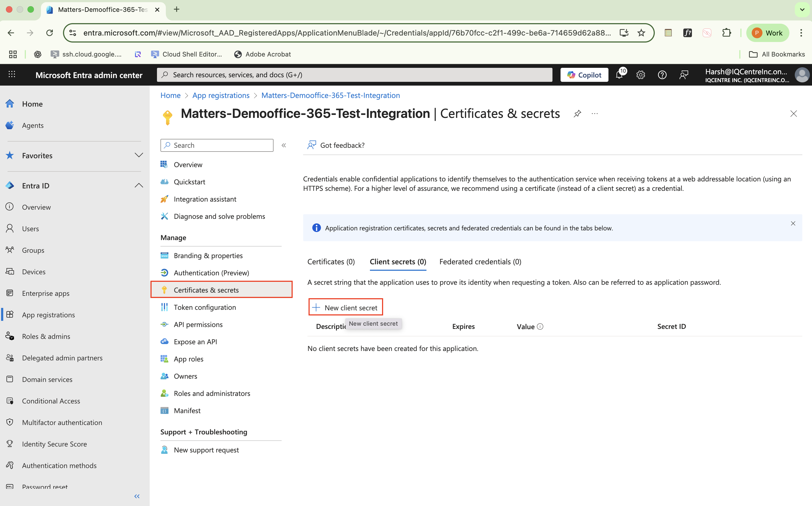Image resolution: width=812 pixels, height=506 pixels.
Task: Collapse the Entra ID section
Action: pos(139,185)
